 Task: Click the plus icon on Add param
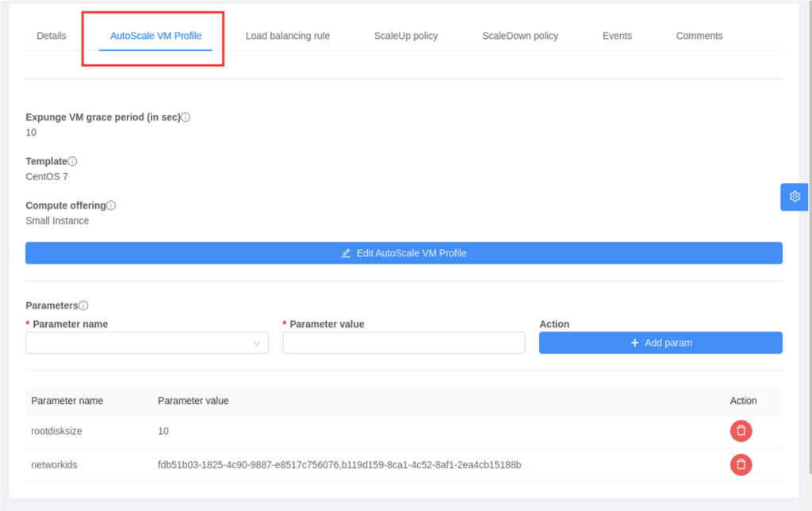tap(634, 342)
